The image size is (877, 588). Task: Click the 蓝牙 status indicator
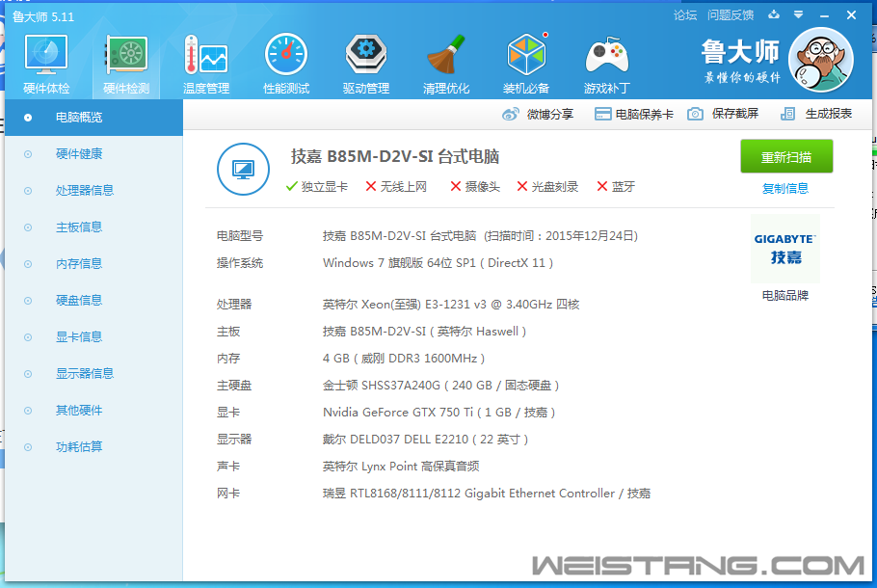pos(616,187)
